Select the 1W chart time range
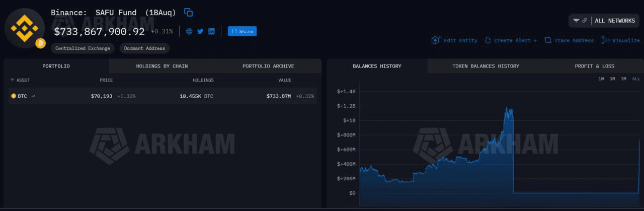 (601, 79)
